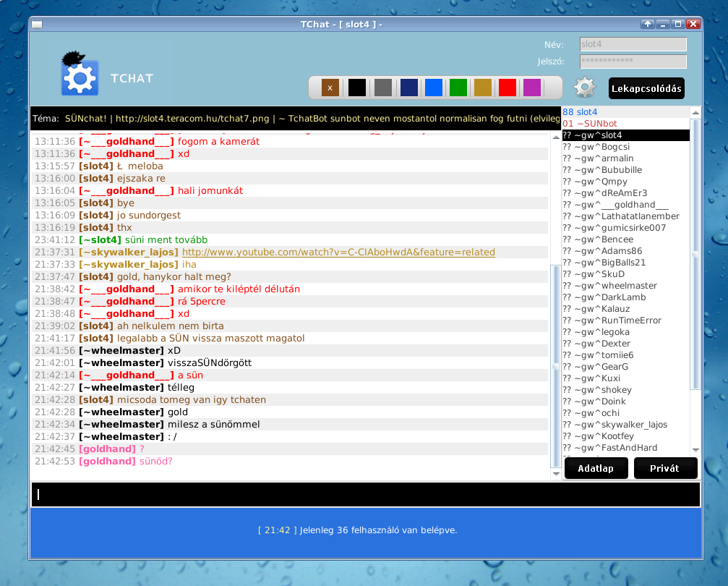Pick the black text color swatch
Image resolution: width=728 pixels, height=586 pixels.
357,88
